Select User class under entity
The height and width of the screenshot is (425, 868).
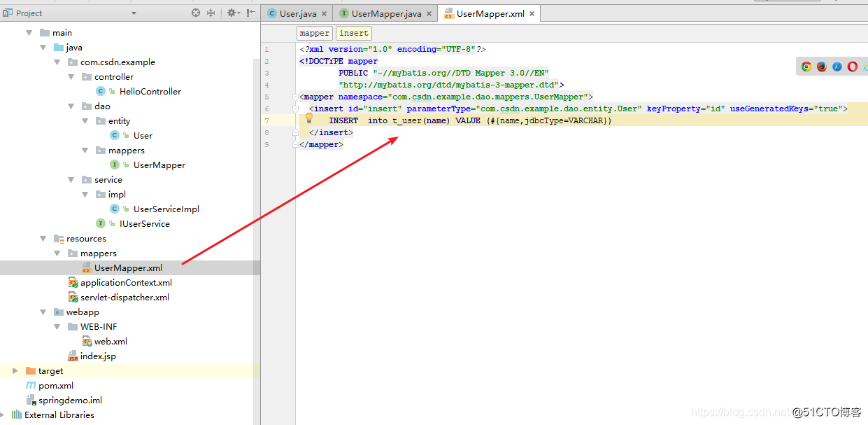(143, 136)
